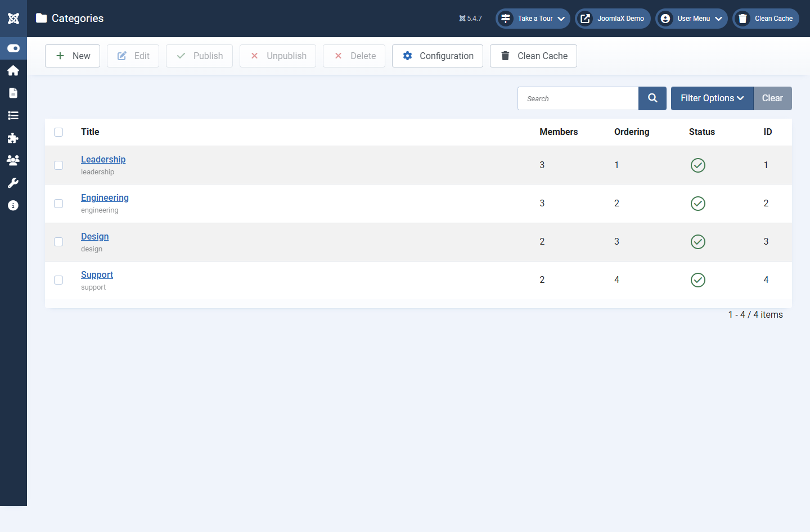Click the Unpublish toolbar button
This screenshot has width=810, height=532.
[278, 56]
